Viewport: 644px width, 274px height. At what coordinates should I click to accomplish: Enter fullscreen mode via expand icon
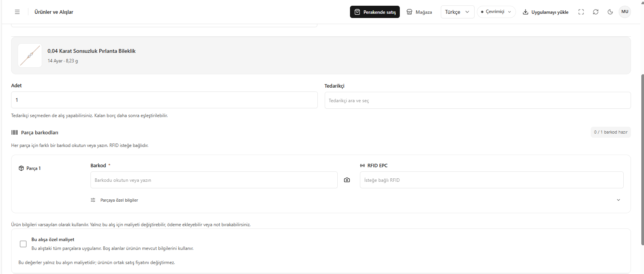581,12
